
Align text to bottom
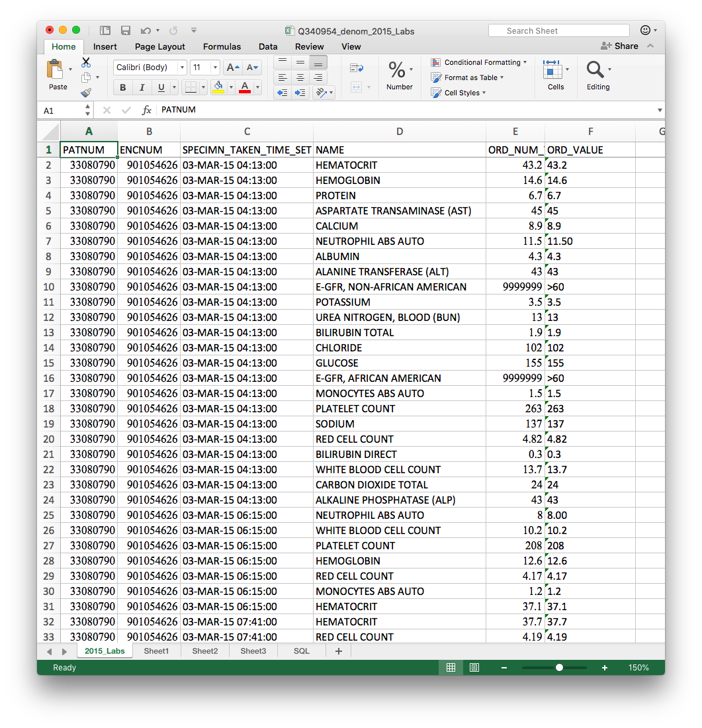pyautogui.click(x=318, y=62)
